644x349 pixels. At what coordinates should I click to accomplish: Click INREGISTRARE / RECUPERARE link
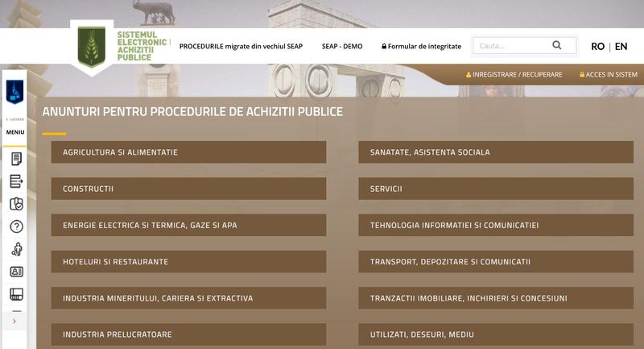[x=514, y=75]
